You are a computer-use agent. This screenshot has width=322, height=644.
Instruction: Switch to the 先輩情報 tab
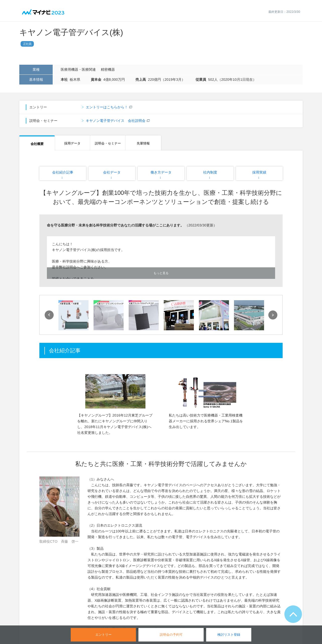click(x=143, y=143)
